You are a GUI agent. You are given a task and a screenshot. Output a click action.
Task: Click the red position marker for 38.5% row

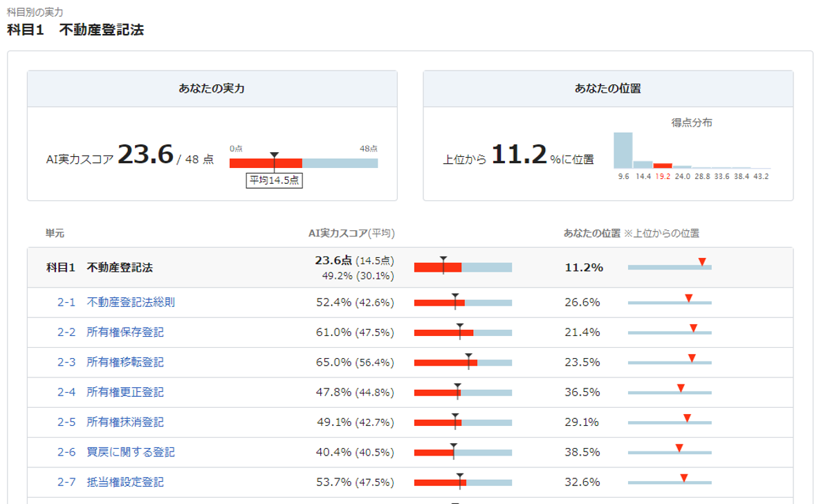click(679, 448)
